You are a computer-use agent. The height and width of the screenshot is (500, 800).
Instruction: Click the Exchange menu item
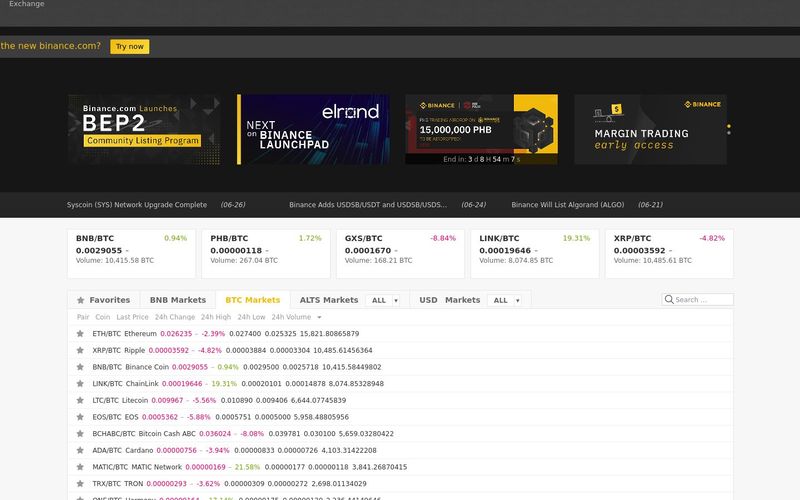click(x=27, y=4)
